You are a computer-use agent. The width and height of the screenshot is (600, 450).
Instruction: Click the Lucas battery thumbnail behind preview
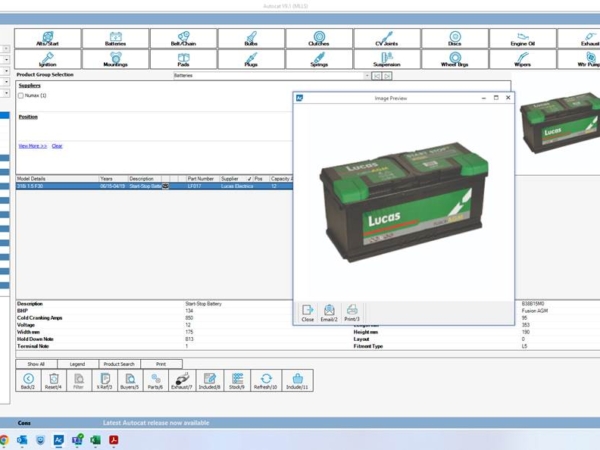[560, 122]
